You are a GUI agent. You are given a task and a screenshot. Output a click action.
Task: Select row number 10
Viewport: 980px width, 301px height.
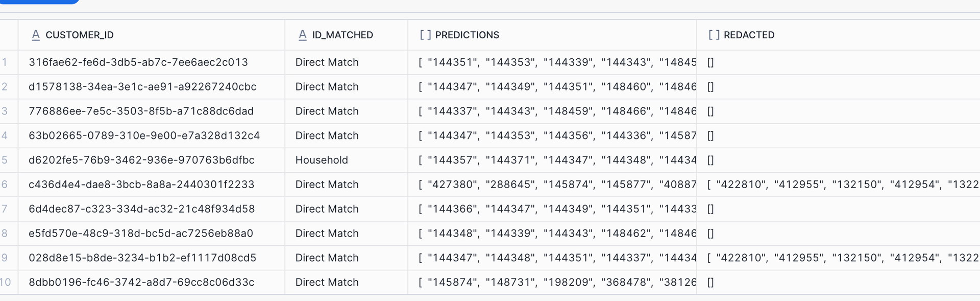point(6,282)
